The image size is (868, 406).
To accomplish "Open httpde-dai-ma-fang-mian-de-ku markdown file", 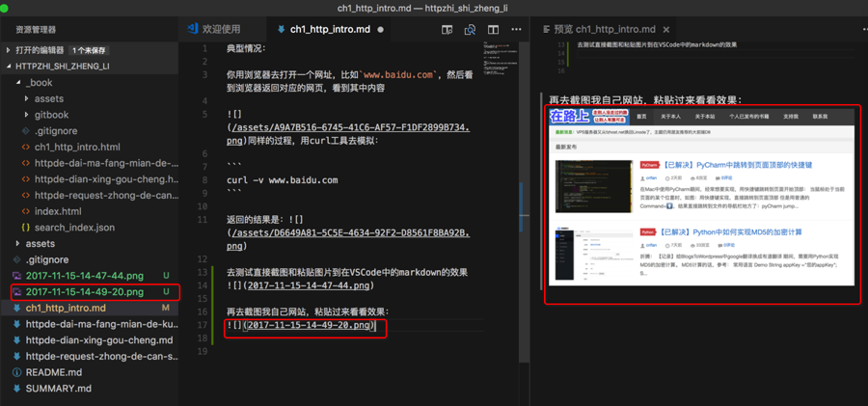I will [x=102, y=323].
